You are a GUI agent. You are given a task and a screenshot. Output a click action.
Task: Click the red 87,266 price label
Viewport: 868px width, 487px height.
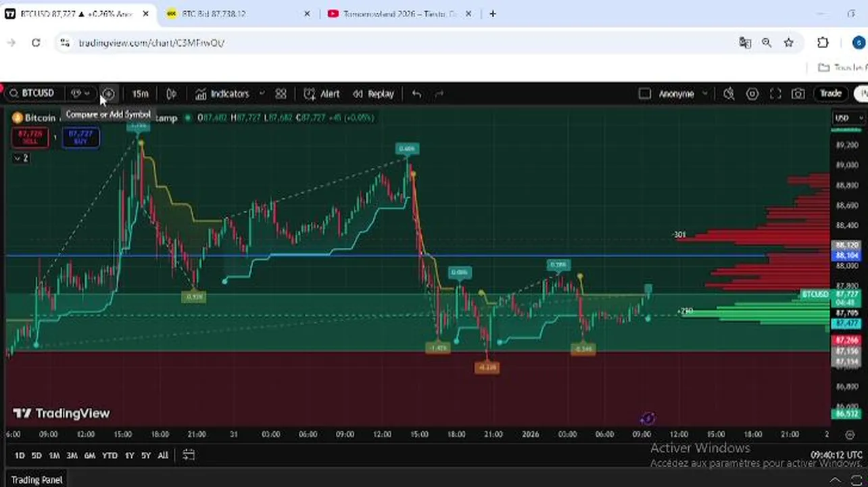pos(847,340)
